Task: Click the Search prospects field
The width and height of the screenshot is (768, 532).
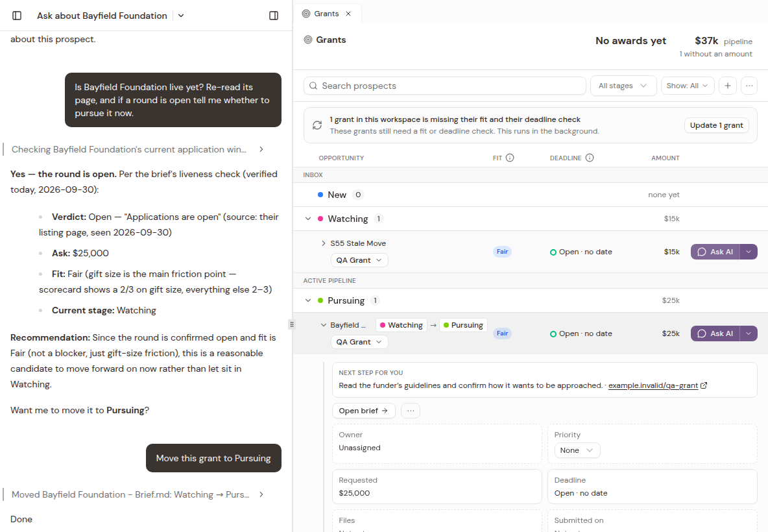Action: tap(445, 86)
